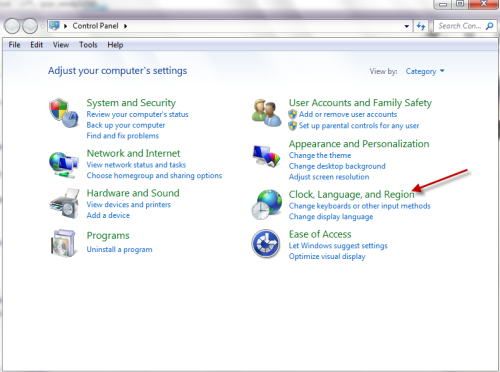
Task: Open the address bar history dropdown arrow
Action: 406,26
